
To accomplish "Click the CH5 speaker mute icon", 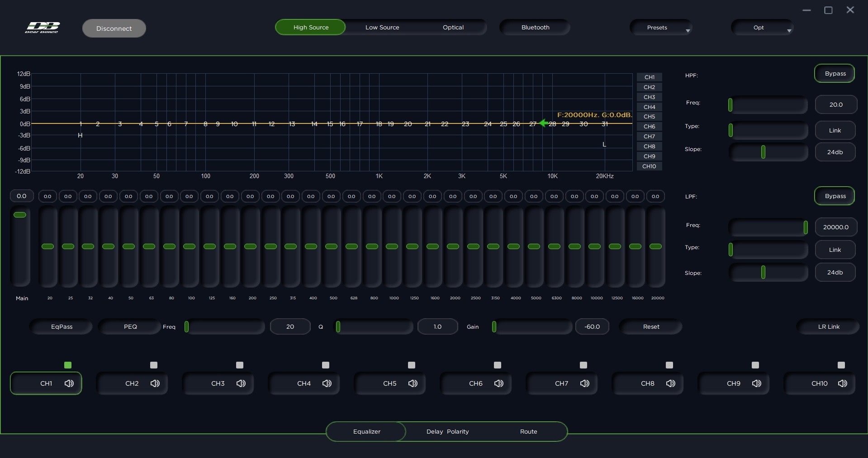I will pyautogui.click(x=413, y=383).
